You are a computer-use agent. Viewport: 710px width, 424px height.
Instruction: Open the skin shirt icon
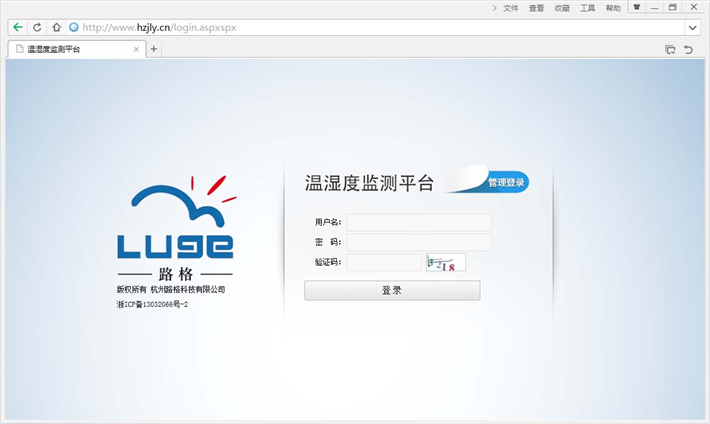click(637, 7)
